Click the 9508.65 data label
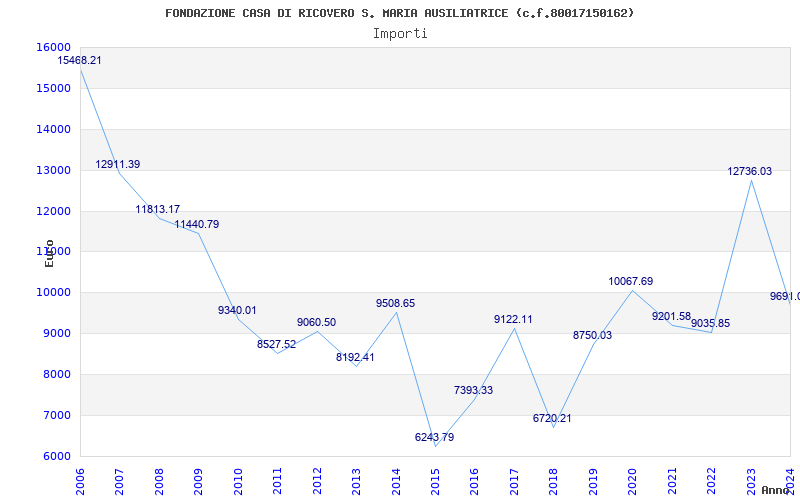The width and height of the screenshot is (800, 500). click(x=395, y=304)
